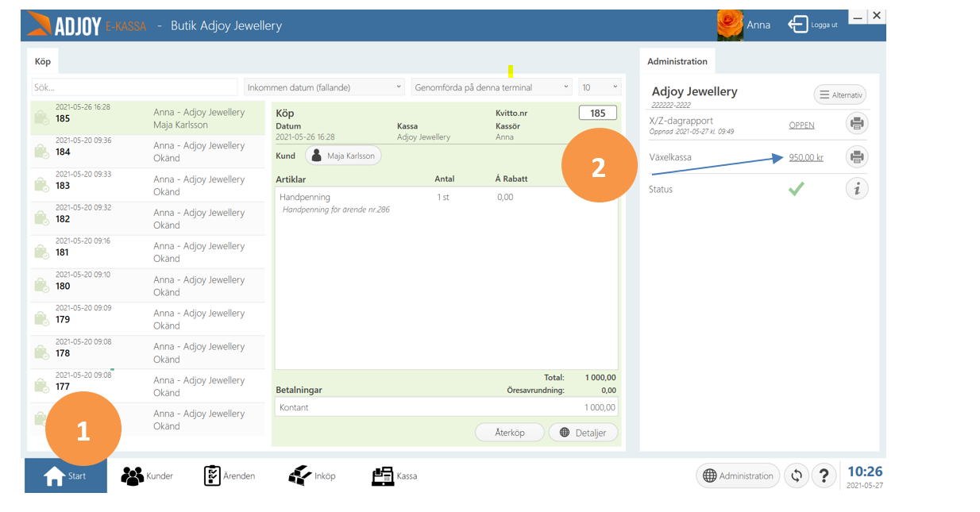Screen dimensions: 980x512
Task: Print the Växelkassa report
Action: tap(857, 156)
